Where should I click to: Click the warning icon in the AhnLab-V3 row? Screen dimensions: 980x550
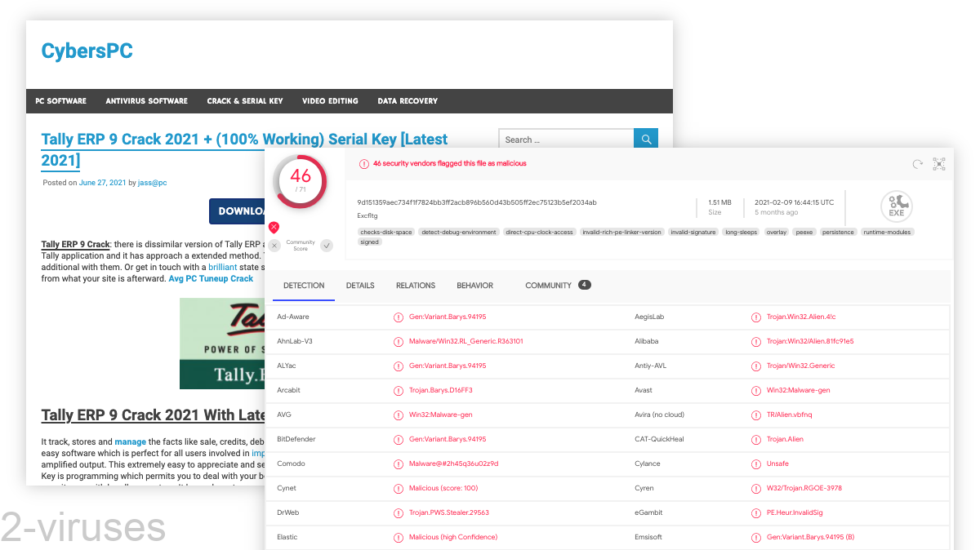(x=399, y=341)
